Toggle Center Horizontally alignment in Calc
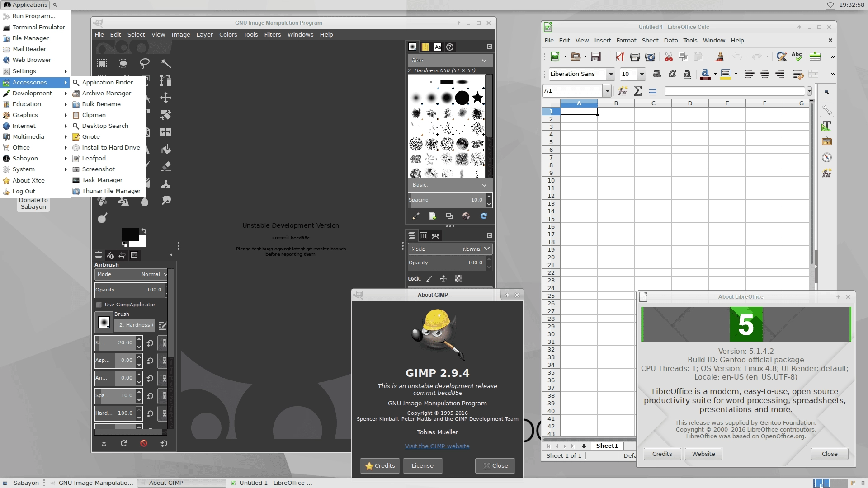 tap(765, 74)
